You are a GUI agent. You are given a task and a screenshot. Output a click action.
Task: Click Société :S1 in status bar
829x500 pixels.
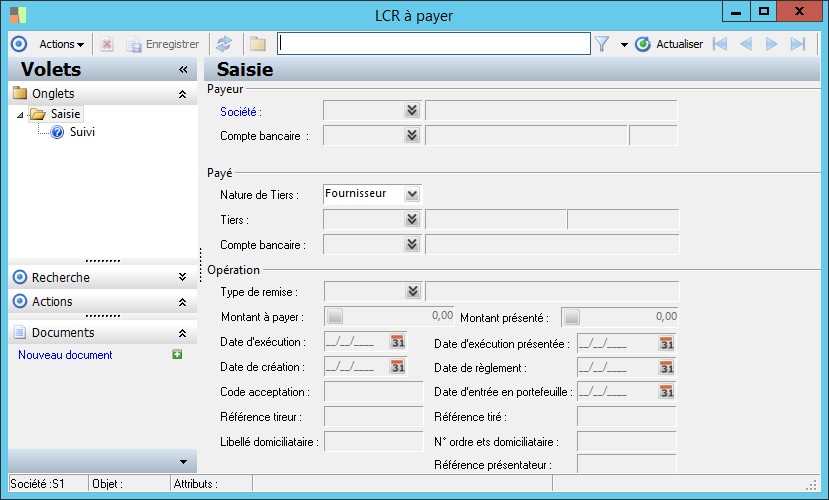point(38,484)
